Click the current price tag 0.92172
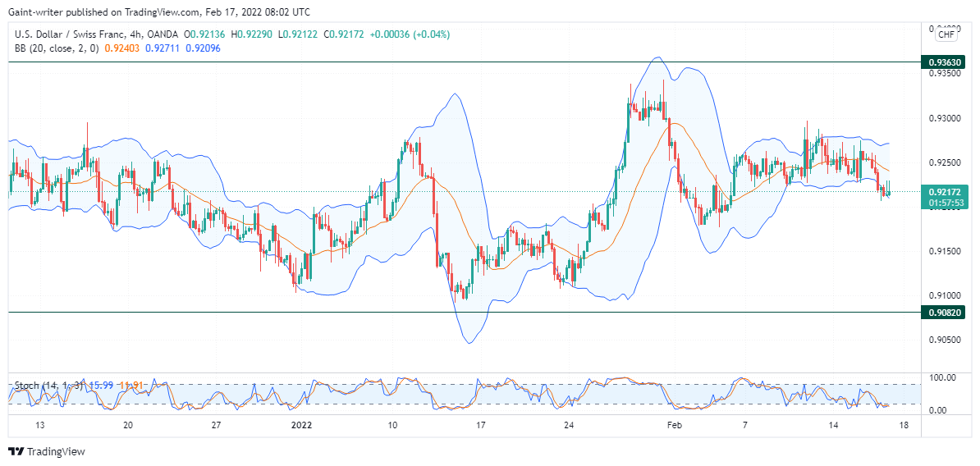 944,192
